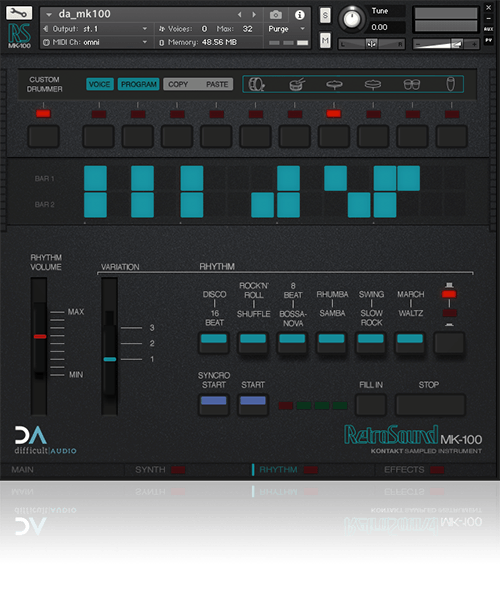Toggle the first step in BAR 1 row
Image resolution: width=500 pixels, height=589 pixels.
95,178
